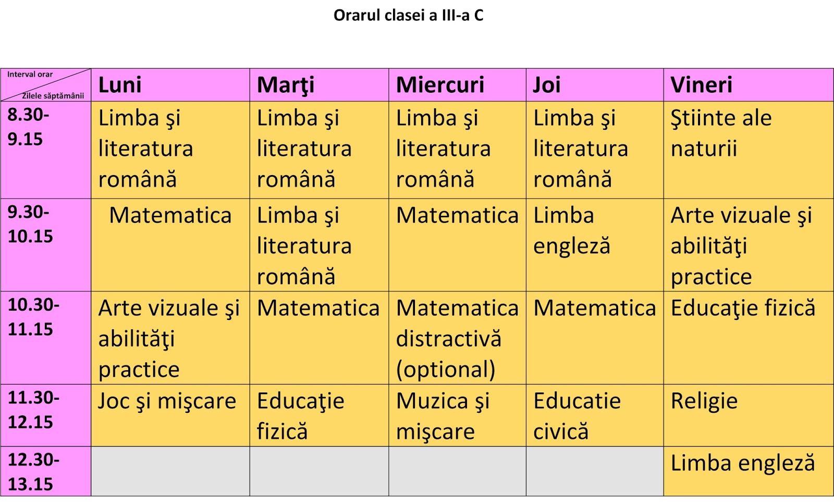Click the title Orarul clasei a III-a C
The height and width of the screenshot is (504, 834).
point(408,16)
